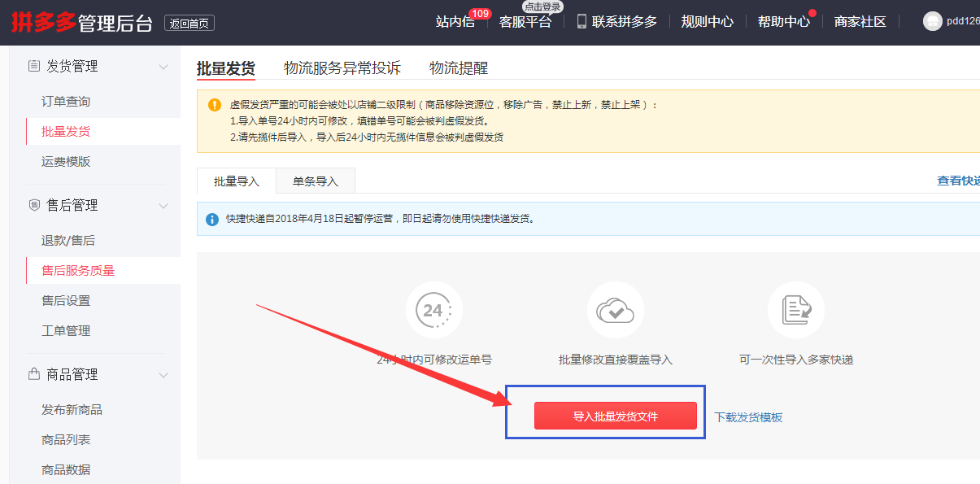Switch to 物流提醒 tab
Image resolution: width=980 pixels, height=484 pixels.
click(x=459, y=68)
